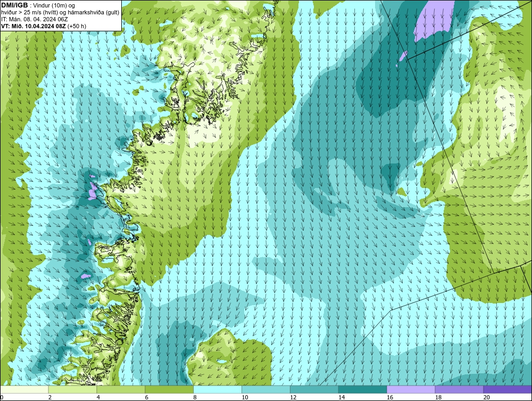Click the 18–20 m/s purple swatch

(x=460, y=389)
